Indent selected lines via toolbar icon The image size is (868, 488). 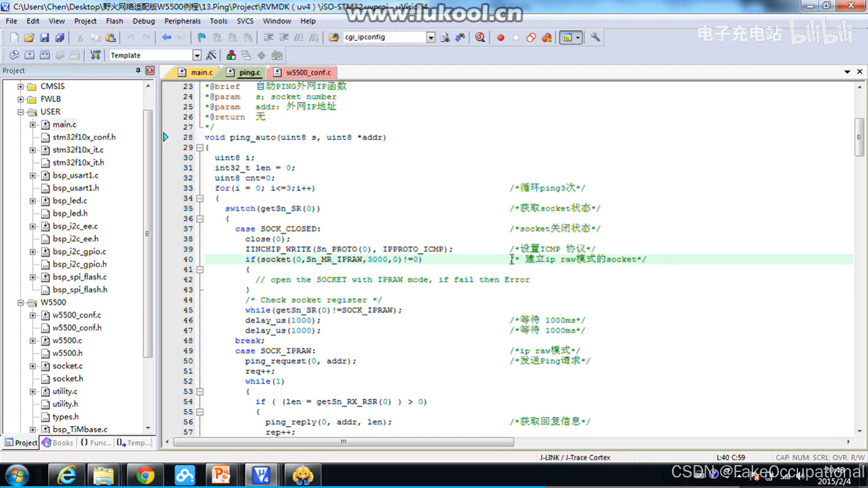(269, 38)
